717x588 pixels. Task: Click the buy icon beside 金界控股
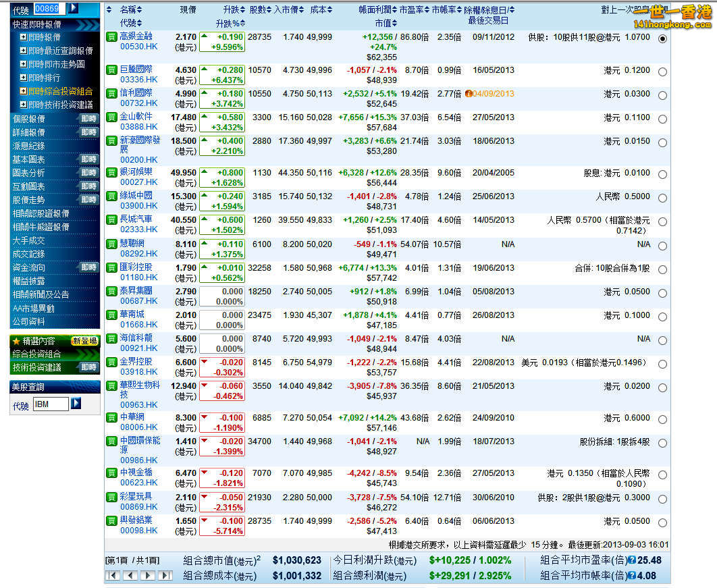(x=111, y=362)
